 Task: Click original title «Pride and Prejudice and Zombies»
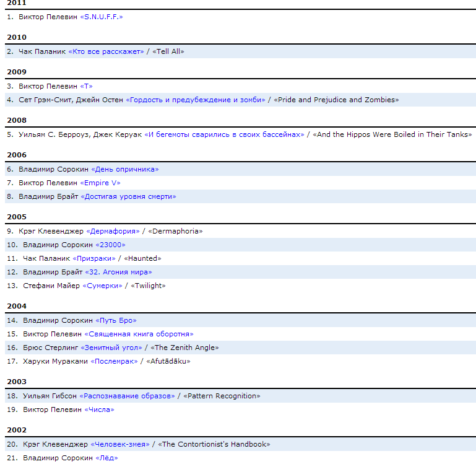pos(336,100)
